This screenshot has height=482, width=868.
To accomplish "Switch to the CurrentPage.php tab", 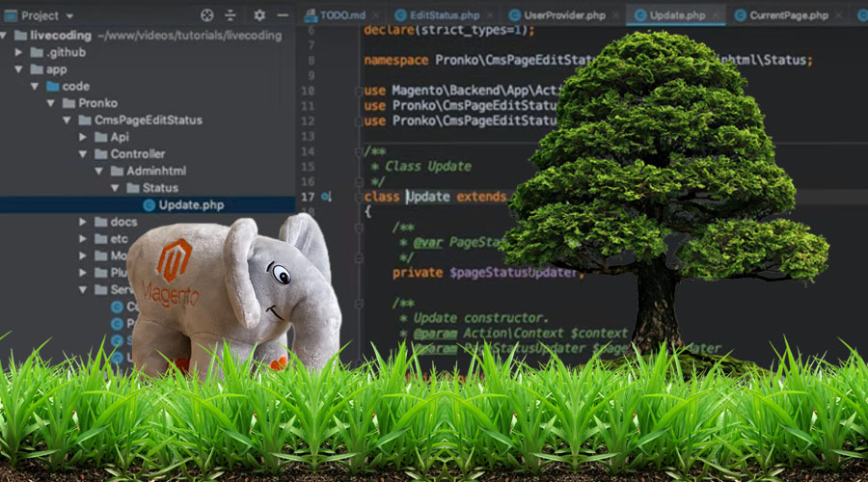I will click(789, 15).
